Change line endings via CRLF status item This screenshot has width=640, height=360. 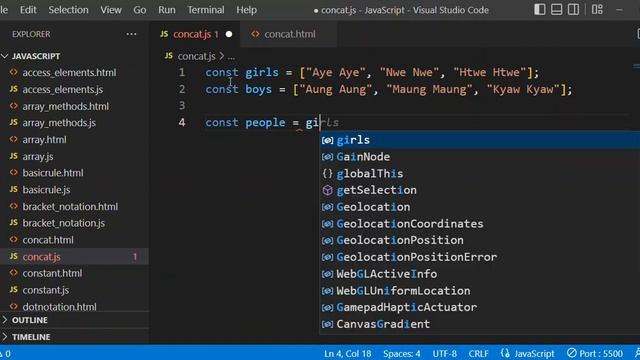coord(478,353)
